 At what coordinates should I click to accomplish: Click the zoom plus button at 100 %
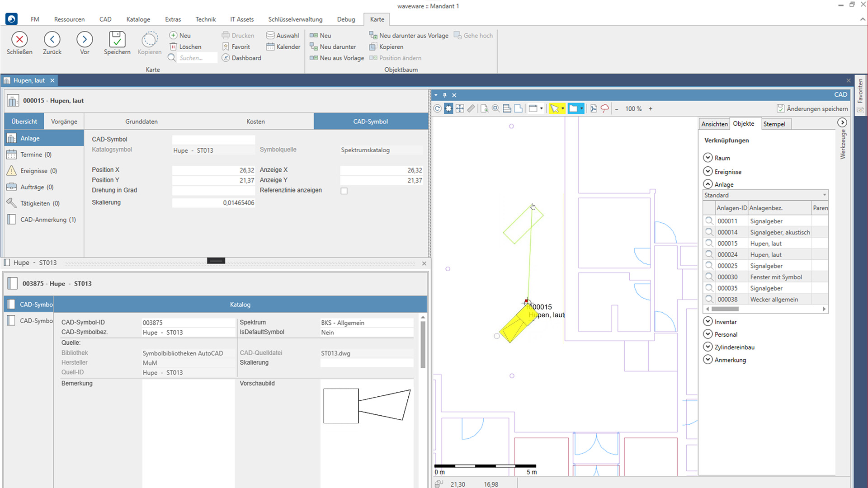tap(651, 108)
